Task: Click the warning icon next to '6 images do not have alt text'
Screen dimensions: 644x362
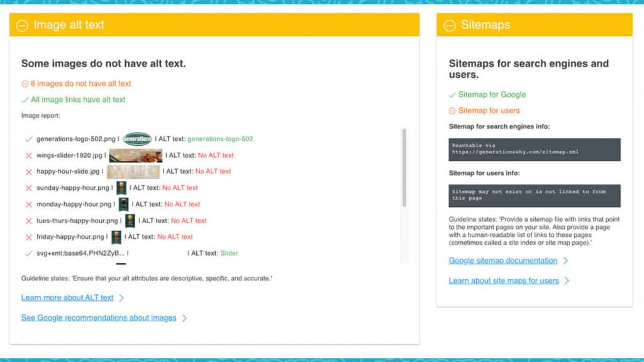Action: (x=25, y=84)
